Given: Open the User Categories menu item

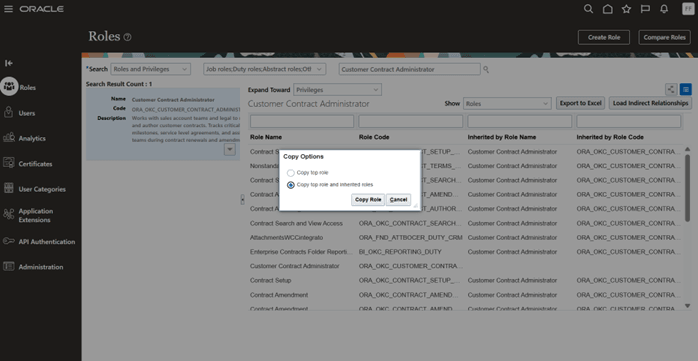Looking at the screenshot, I should click(42, 189).
